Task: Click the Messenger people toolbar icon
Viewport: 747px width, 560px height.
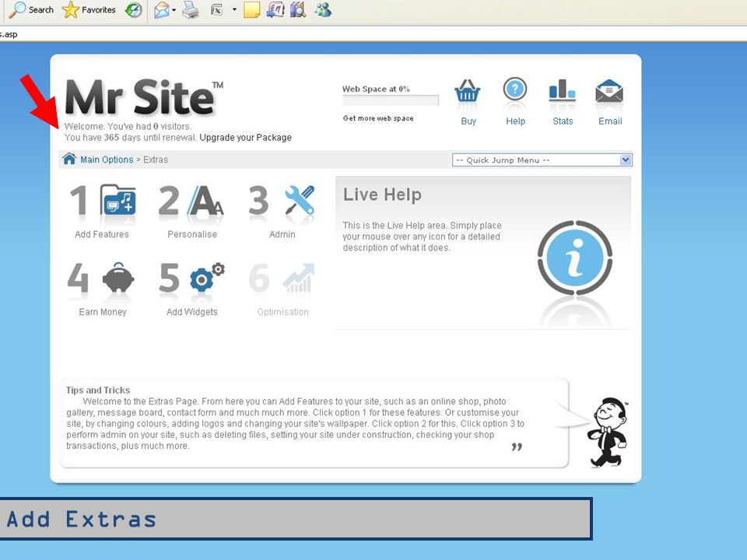Action: [323, 9]
